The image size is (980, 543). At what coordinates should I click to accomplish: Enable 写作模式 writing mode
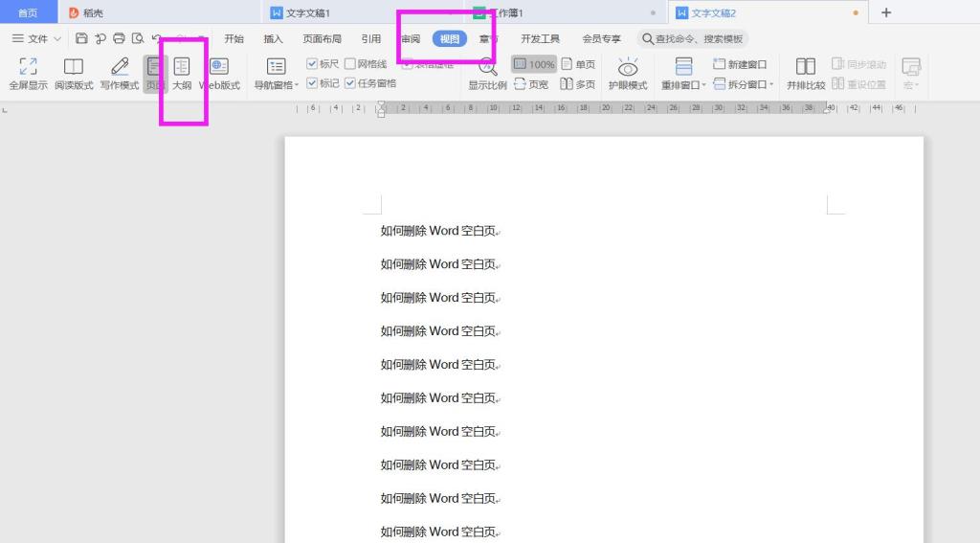120,74
